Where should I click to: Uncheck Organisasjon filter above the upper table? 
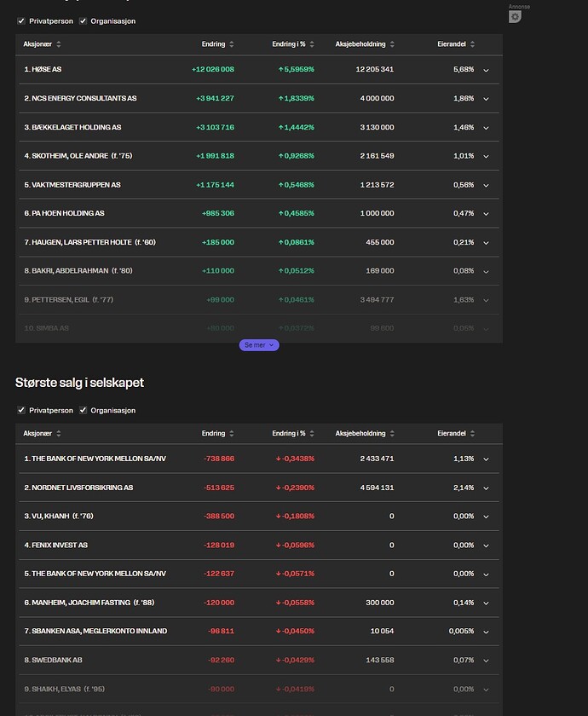click(83, 21)
